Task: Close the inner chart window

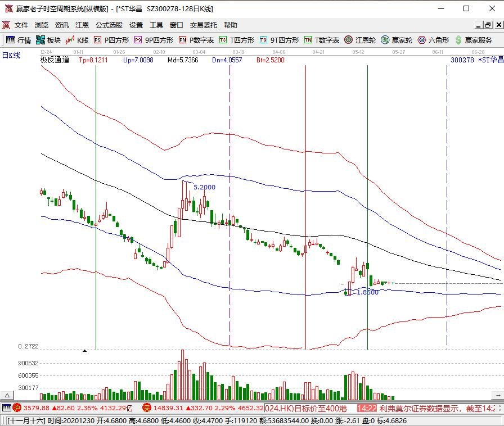Action: click(498, 25)
